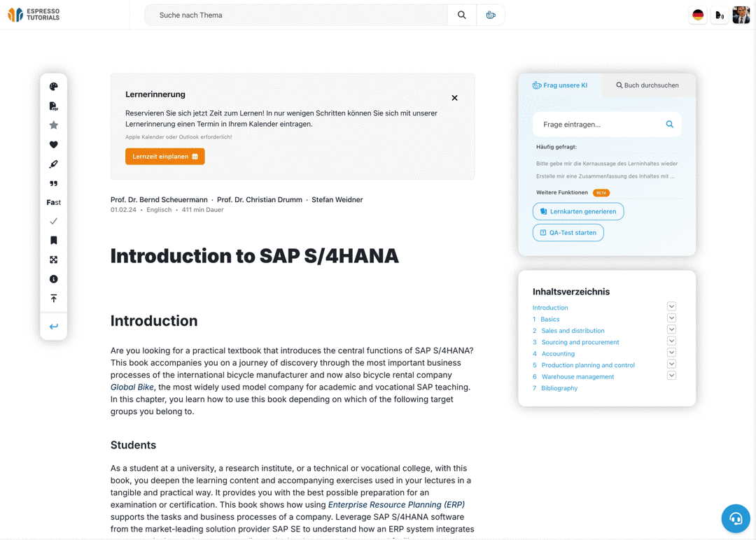The height and width of the screenshot is (540, 756).
Task: Select the suggestion about Kernaussage des Lerninhaltes
Action: click(607, 164)
